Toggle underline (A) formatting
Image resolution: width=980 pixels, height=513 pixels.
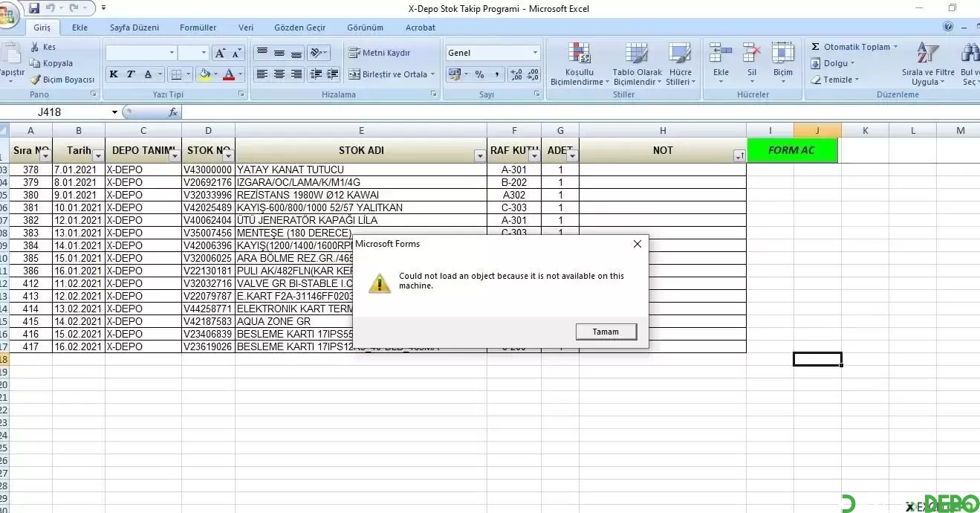(148, 74)
